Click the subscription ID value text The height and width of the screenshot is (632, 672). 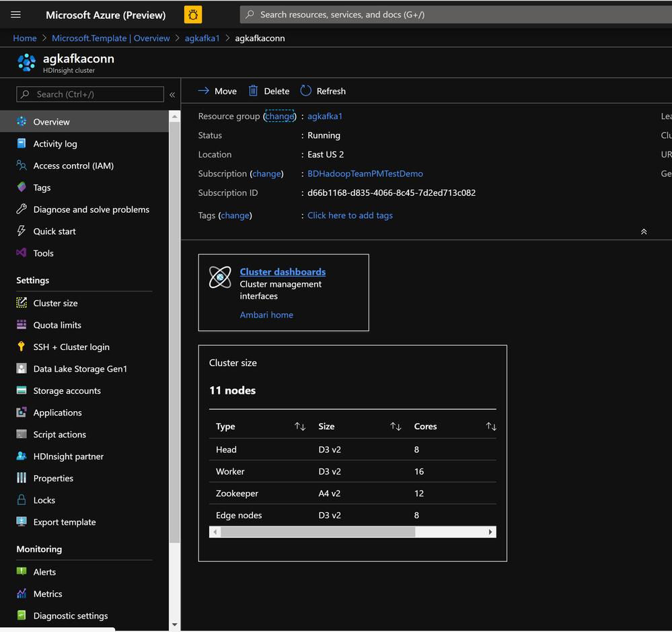tap(391, 193)
